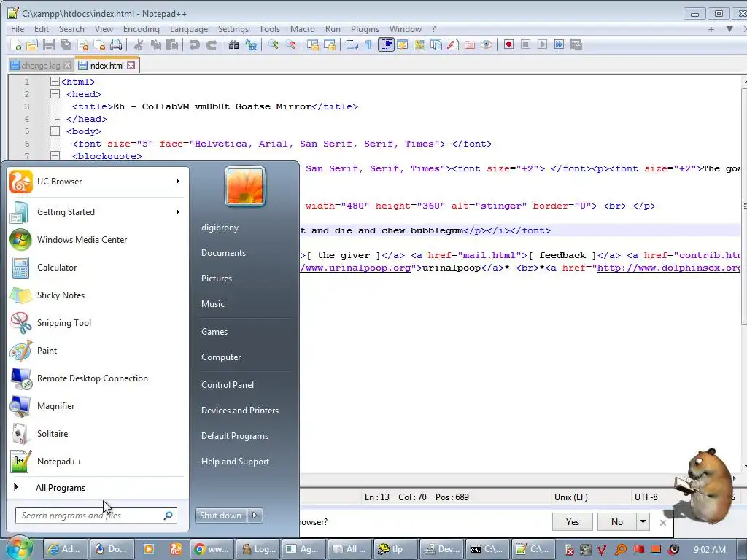
Task: Click the Zoom Out magnifier icon
Action: tap(290, 44)
